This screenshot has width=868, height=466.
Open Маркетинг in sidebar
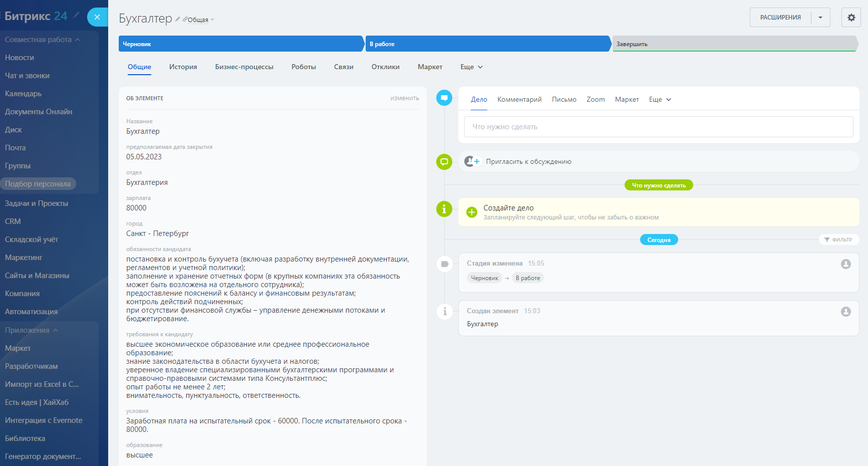pos(24,258)
